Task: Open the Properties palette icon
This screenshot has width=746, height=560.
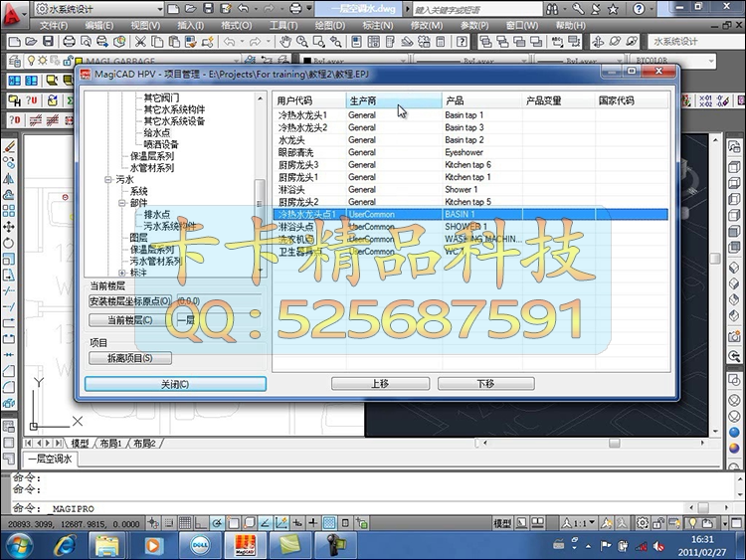Action: [357, 42]
